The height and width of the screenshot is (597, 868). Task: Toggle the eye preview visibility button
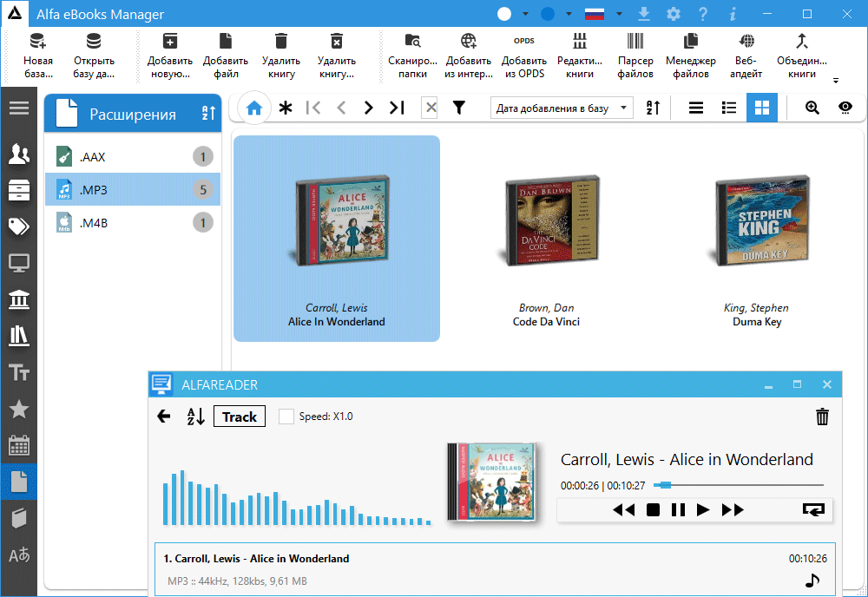click(x=845, y=108)
